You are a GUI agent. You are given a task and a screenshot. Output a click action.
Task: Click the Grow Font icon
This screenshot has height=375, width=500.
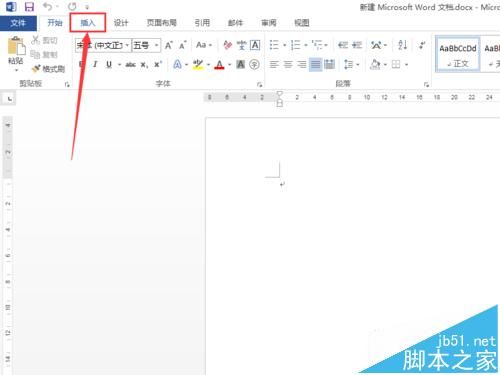click(169, 45)
